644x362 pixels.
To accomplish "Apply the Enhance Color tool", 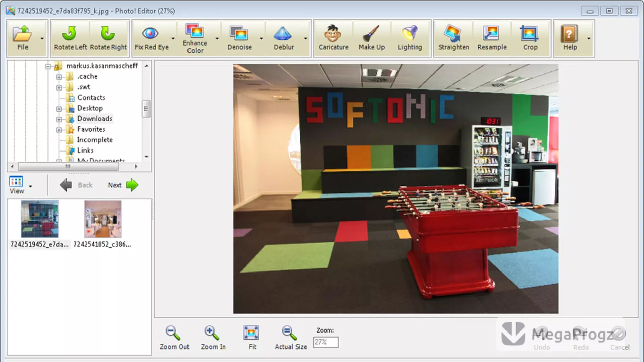I will point(195,38).
